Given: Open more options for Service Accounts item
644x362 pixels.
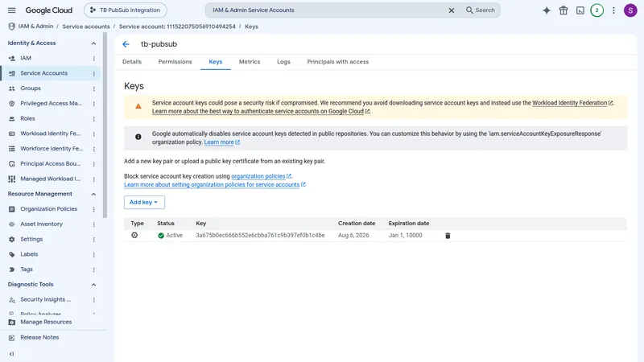Looking at the screenshot, I should coord(93,73).
